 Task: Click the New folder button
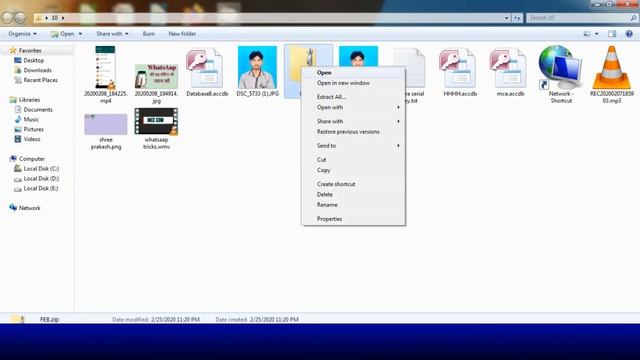(182, 34)
